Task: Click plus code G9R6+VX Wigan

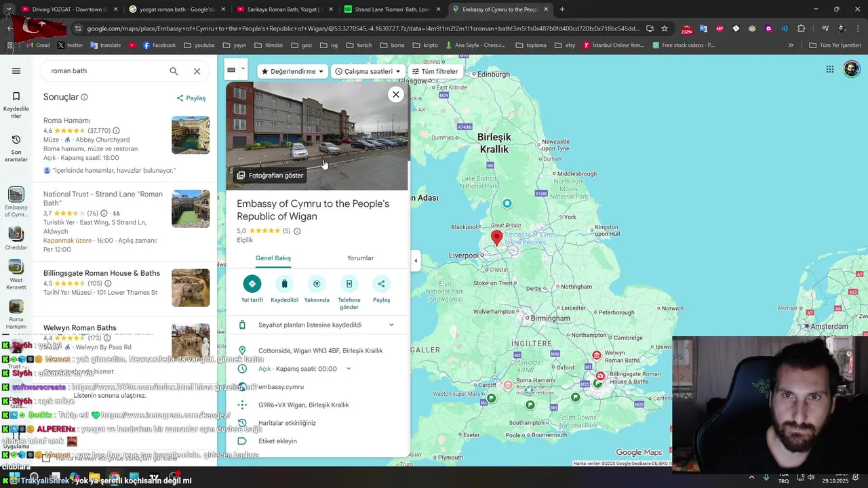Action: [x=303, y=405]
